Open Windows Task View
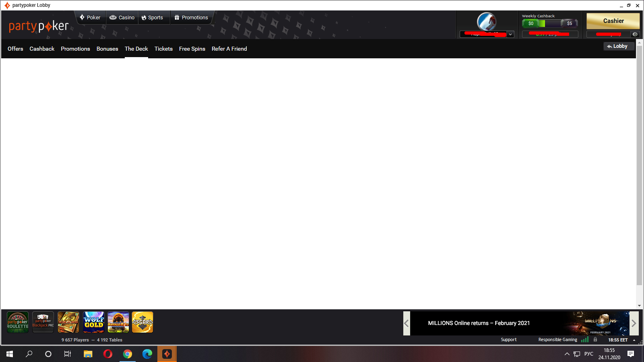 pyautogui.click(x=68, y=354)
